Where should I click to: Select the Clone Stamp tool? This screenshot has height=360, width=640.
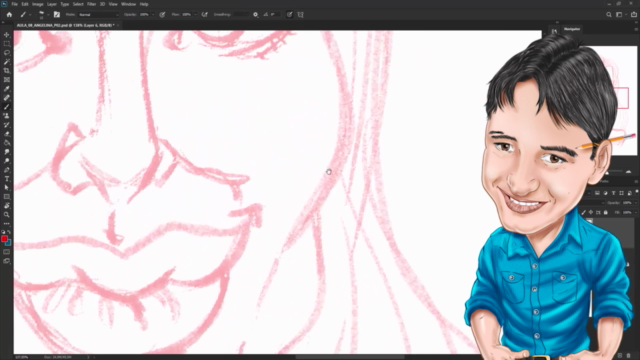(x=7, y=116)
